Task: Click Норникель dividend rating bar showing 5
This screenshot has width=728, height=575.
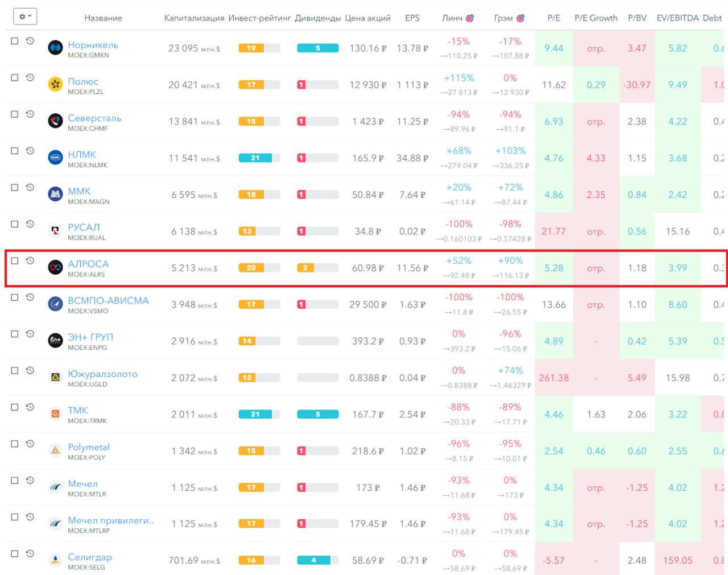Action: (317, 48)
